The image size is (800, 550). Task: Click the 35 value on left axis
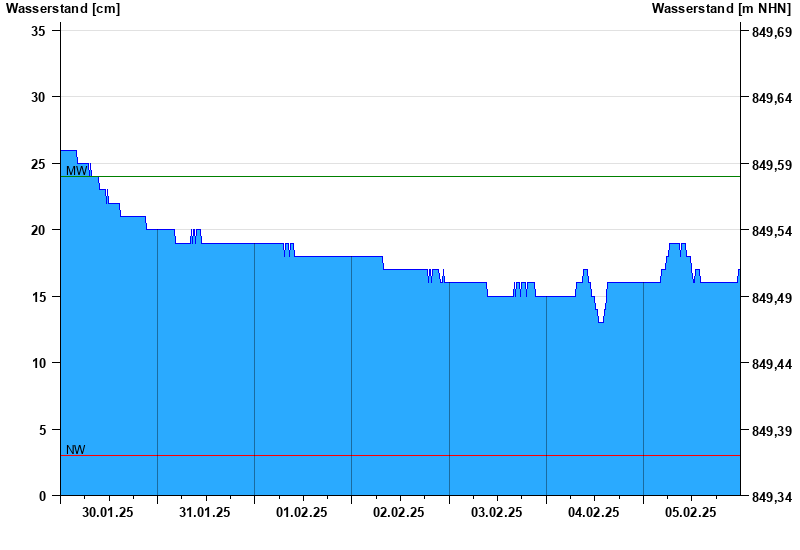[38, 31]
